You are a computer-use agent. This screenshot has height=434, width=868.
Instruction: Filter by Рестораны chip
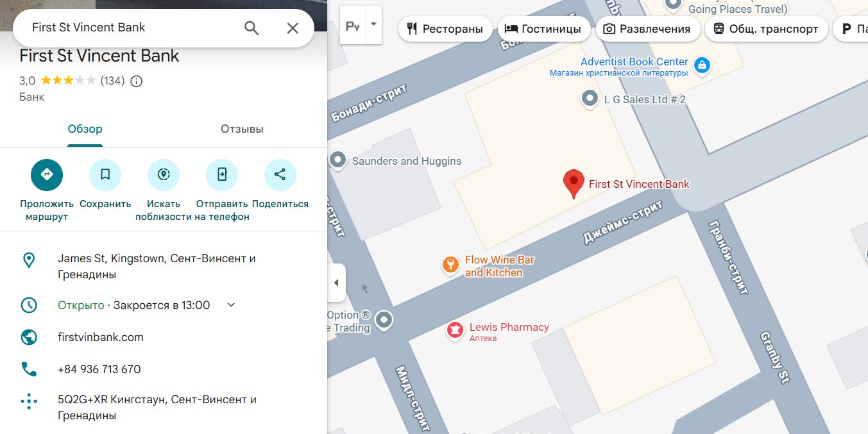[x=445, y=29]
